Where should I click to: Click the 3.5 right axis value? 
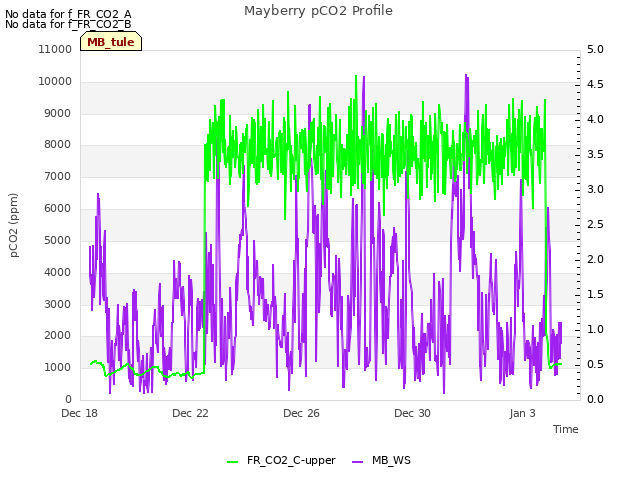(x=596, y=154)
